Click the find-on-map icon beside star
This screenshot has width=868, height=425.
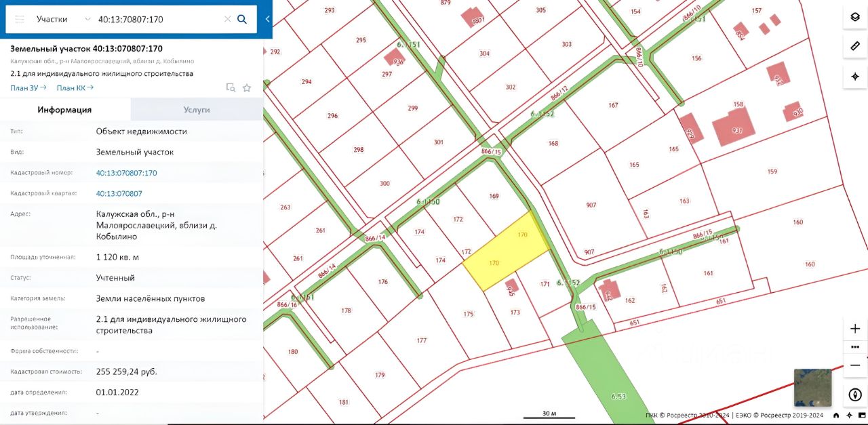pyautogui.click(x=231, y=87)
